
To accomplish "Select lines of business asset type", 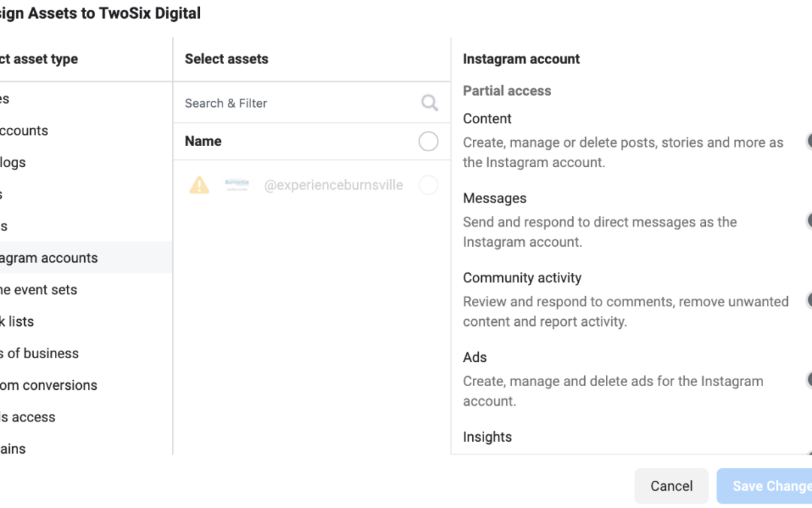I will click(x=40, y=353).
